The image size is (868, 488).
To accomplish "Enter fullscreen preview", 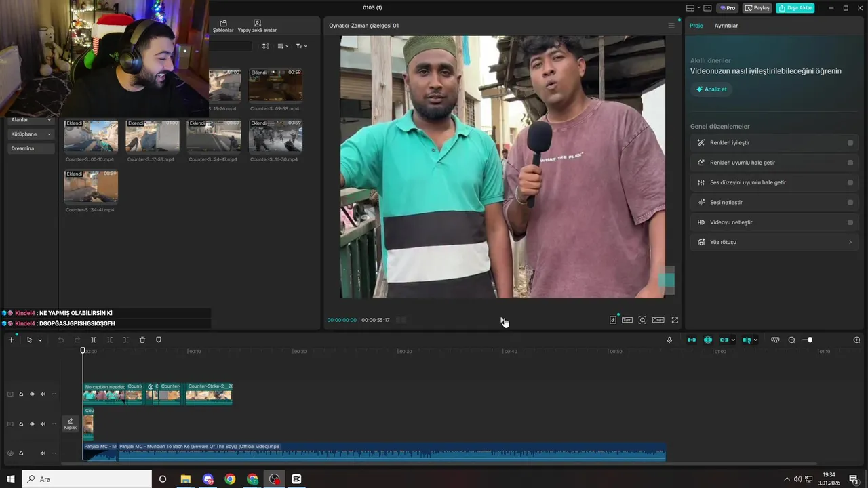I will pyautogui.click(x=675, y=320).
